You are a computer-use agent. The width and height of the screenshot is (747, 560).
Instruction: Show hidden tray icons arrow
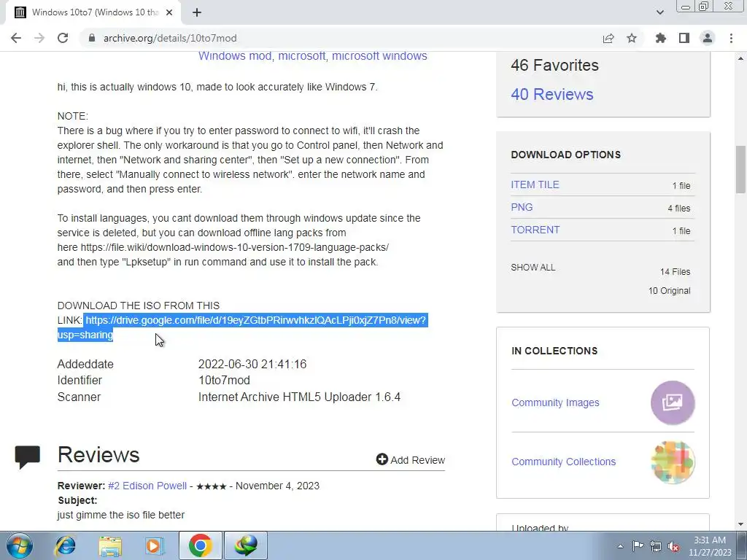pos(620,546)
